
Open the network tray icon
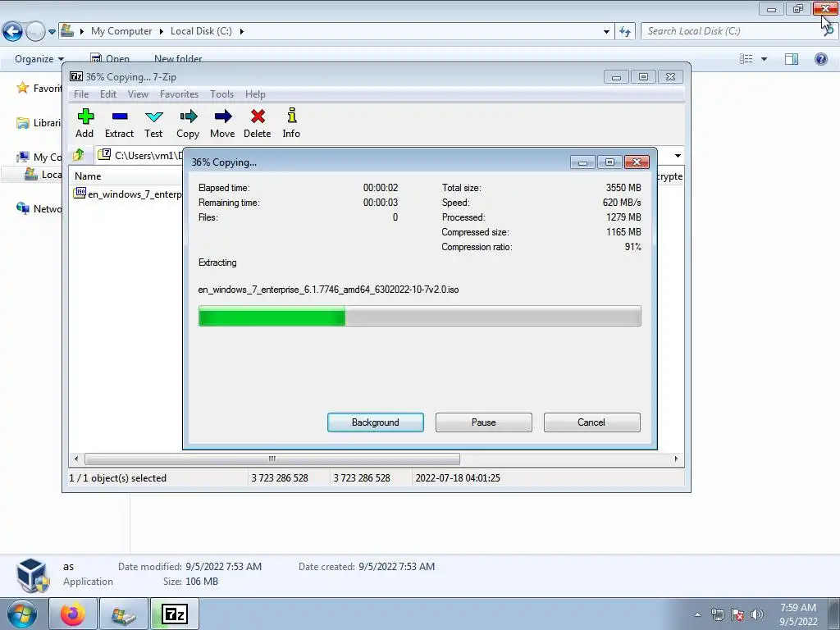717,614
